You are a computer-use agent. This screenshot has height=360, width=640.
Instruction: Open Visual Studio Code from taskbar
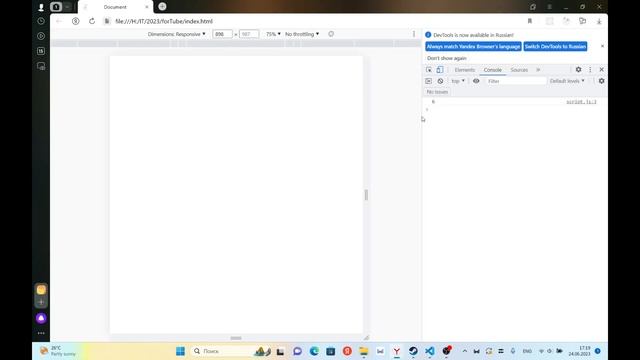pyautogui.click(x=429, y=351)
